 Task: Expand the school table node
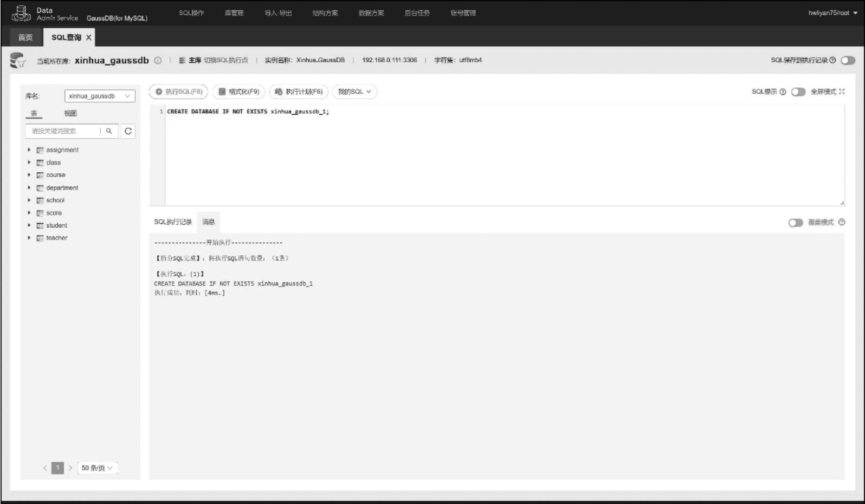[x=29, y=200]
